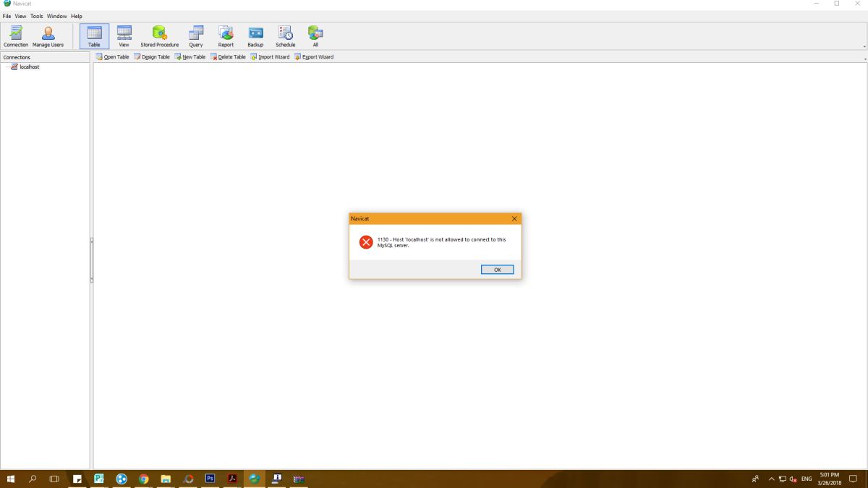Open the Help menu

tap(77, 16)
